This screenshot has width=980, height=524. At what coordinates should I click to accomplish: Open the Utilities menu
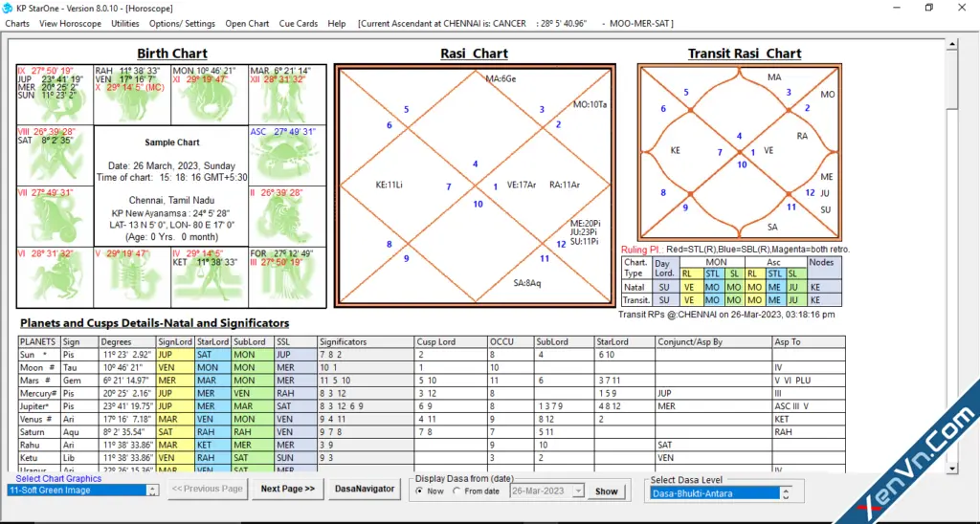click(x=125, y=24)
